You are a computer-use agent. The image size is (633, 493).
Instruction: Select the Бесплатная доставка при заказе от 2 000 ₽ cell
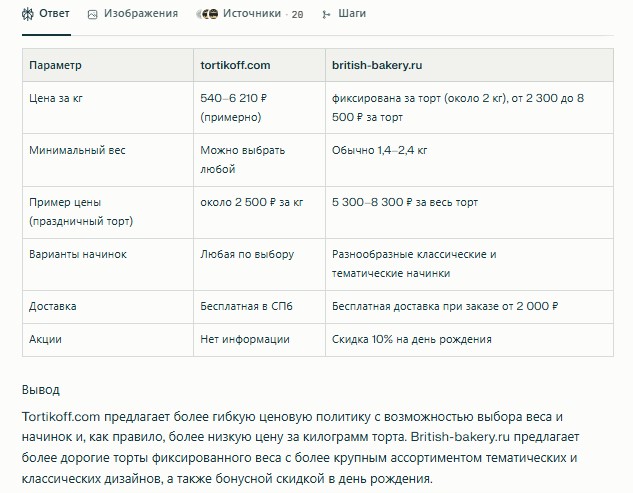point(469,306)
